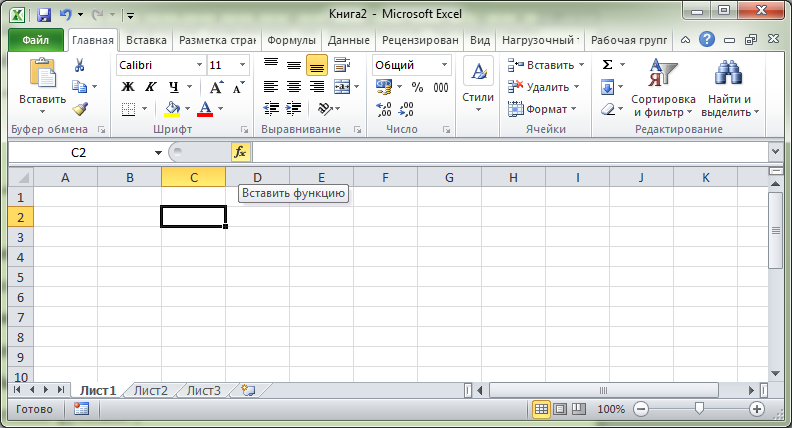The image size is (792, 428).
Task: Toggle bold Ж formatting
Action: click(x=128, y=87)
